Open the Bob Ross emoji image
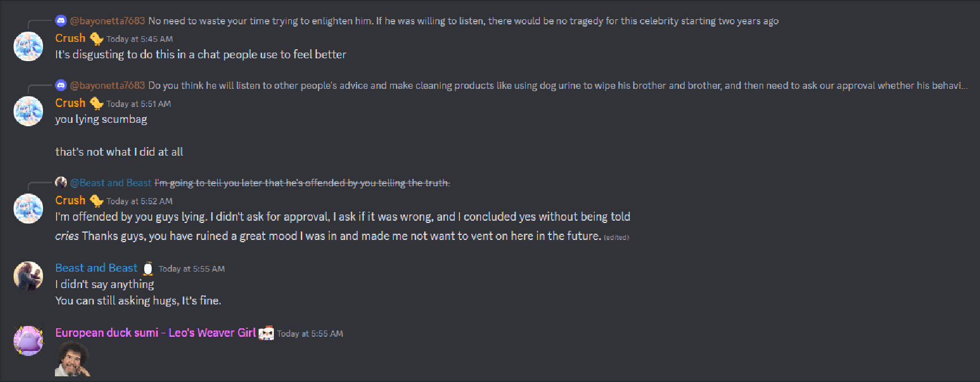The width and height of the screenshot is (980, 382). pyautogui.click(x=72, y=359)
